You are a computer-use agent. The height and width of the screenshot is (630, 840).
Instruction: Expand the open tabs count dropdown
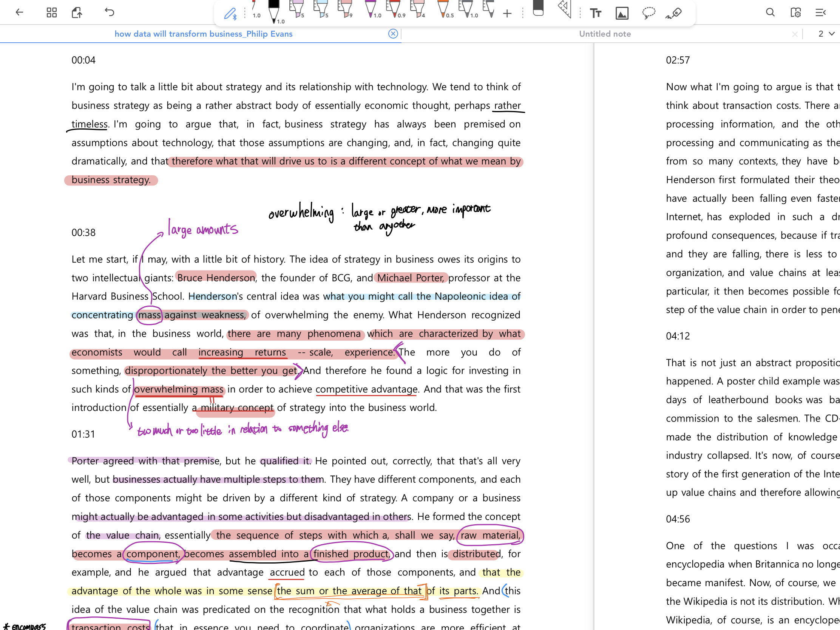pyautogui.click(x=826, y=34)
